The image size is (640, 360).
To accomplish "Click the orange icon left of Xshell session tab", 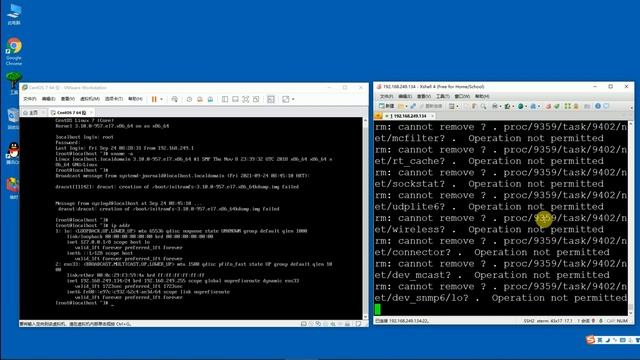I will point(378,116).
